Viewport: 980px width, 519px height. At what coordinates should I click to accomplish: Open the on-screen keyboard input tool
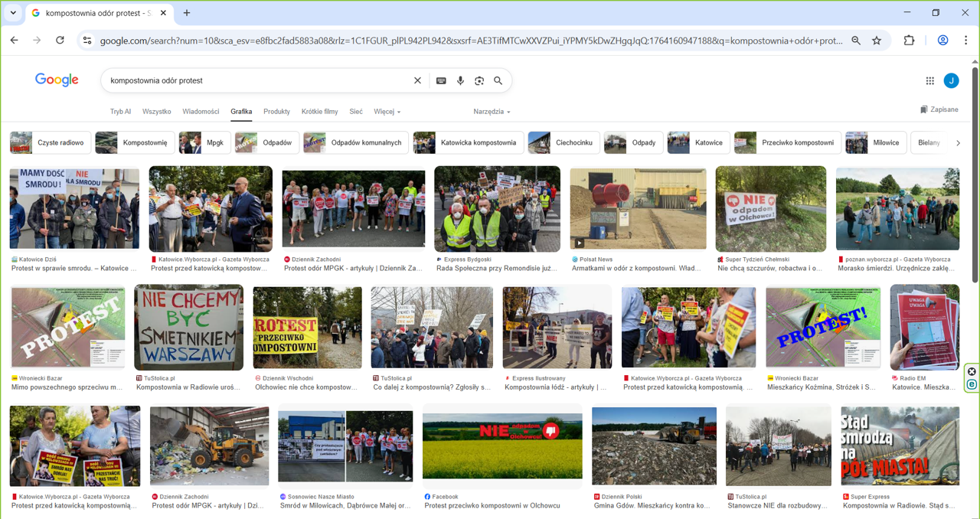441,80
